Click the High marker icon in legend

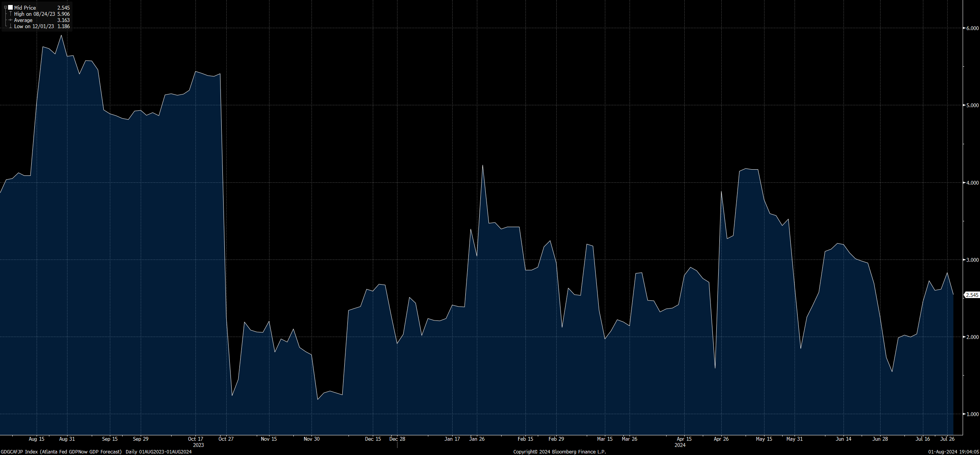(x=10, y=14)
